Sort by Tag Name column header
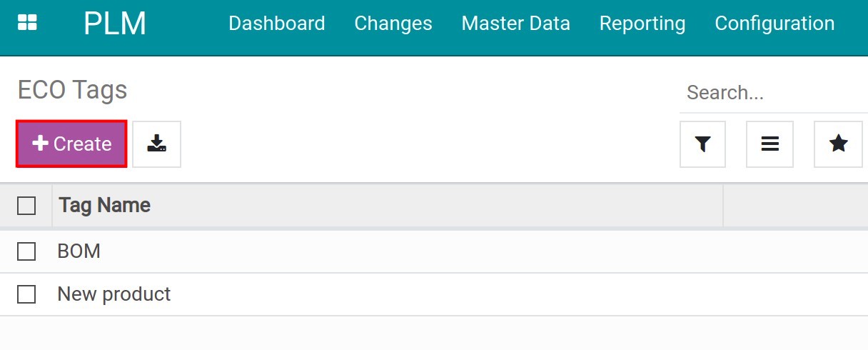 point(104,206)
